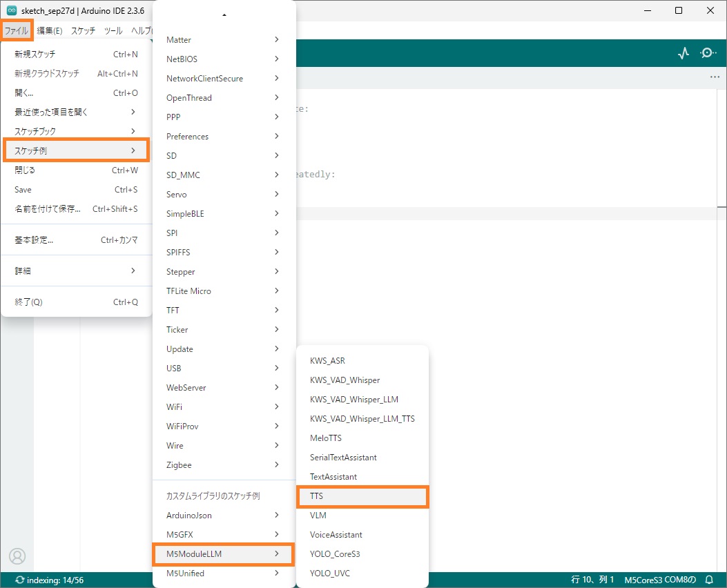Expand the WiFi examples submenu

tap(223, 407)
